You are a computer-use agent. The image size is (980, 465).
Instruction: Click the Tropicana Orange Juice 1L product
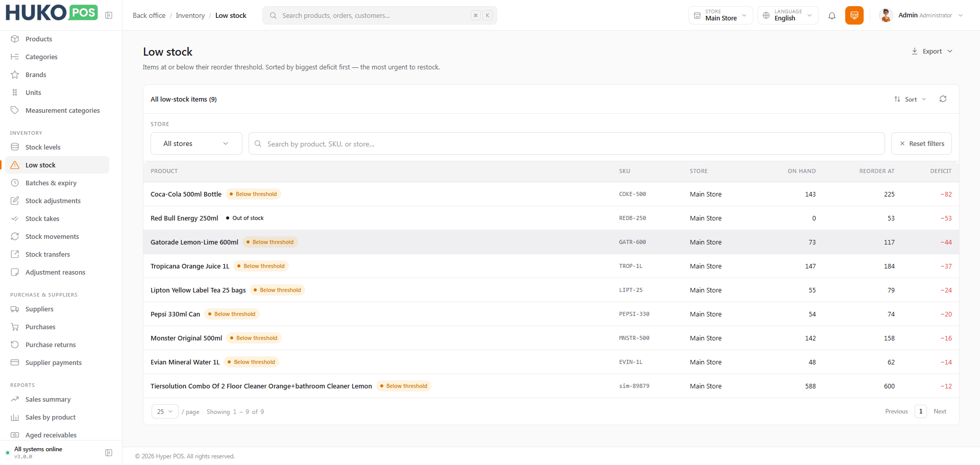pyautogui.click(x=190, y=266)
